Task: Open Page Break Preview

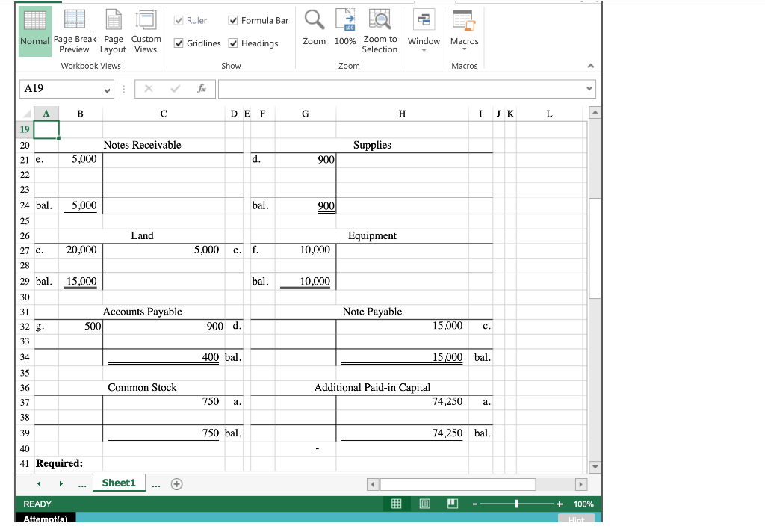Action: pyautogui.click(x=75, y=31)
